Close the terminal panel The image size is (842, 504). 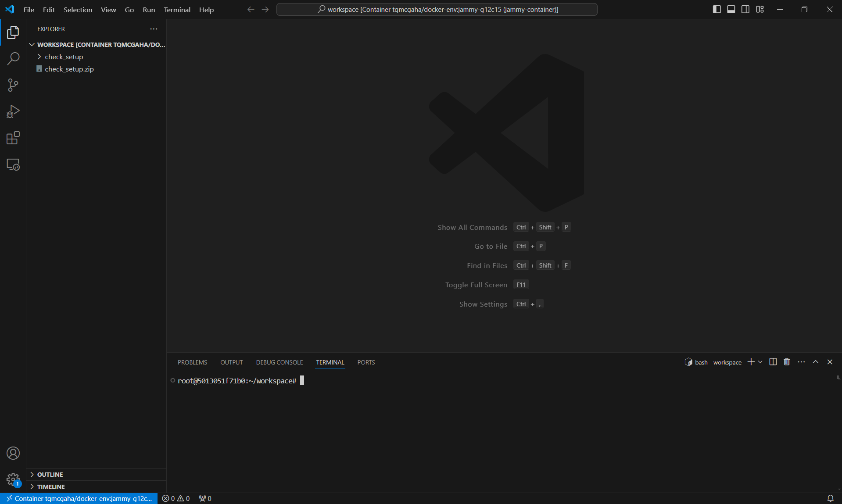pyautogui.click(x=830, y=362)
